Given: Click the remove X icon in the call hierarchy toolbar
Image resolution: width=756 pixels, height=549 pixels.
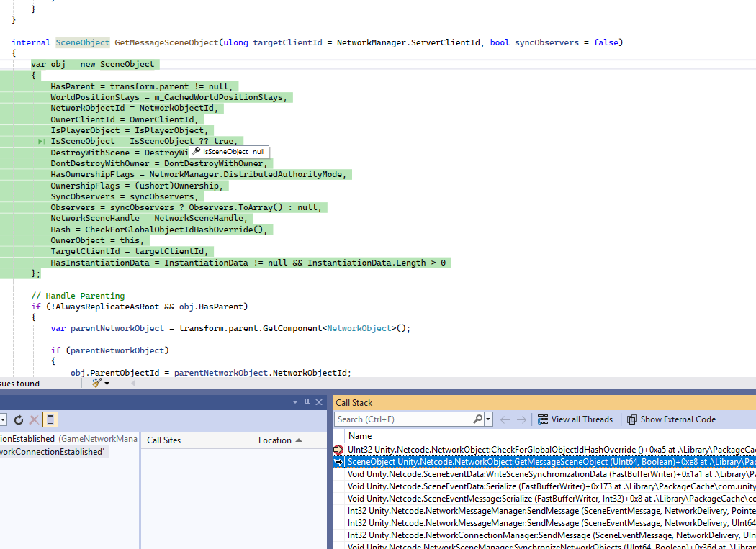Looking at the screenshot, I should click(x=34, y=419).
